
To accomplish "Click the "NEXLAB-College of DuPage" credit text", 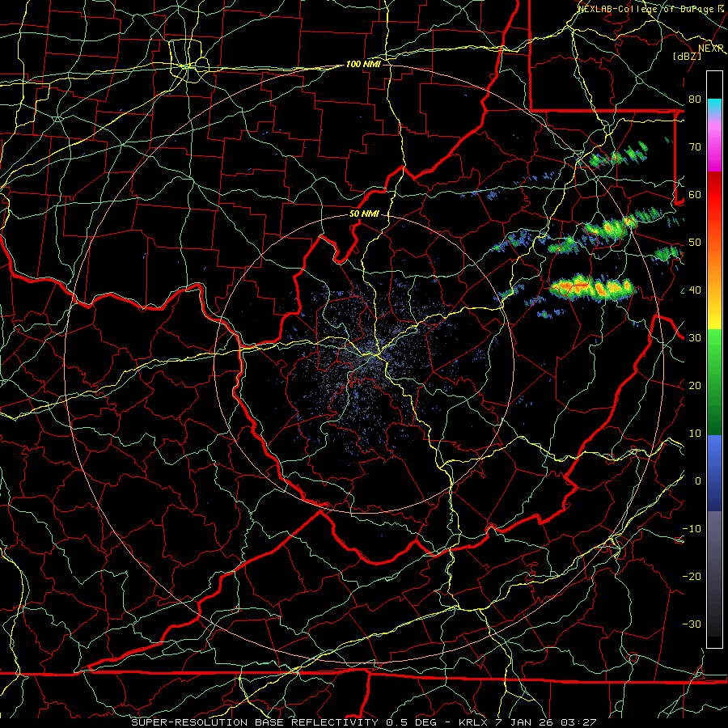I will tap(645, 9).
